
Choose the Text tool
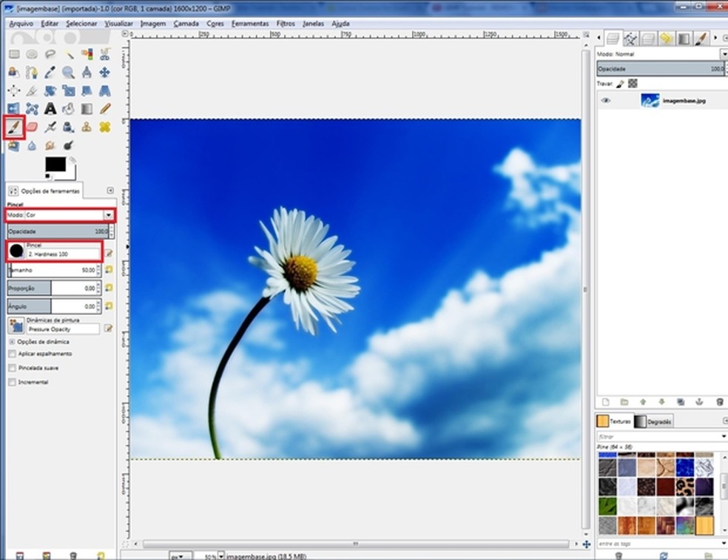click(x=50, y=109)
